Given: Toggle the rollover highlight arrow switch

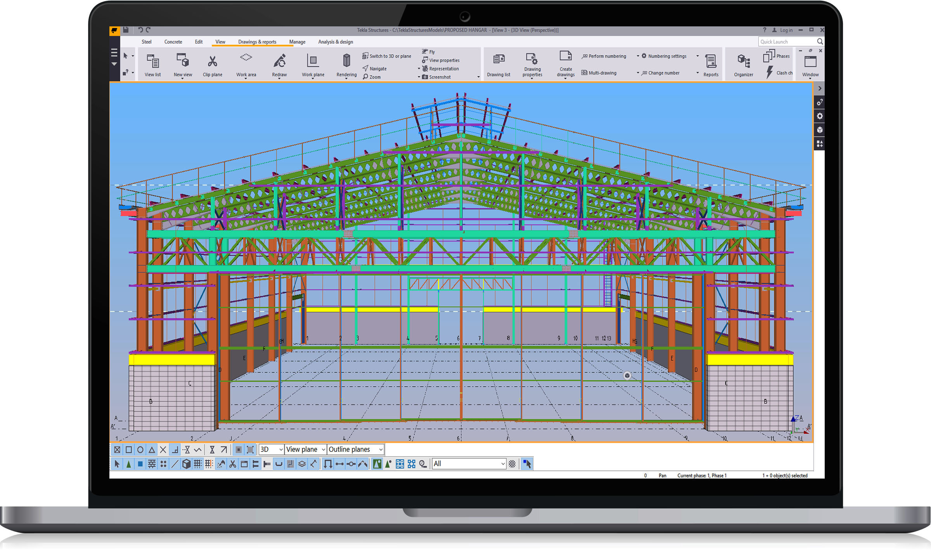Looking at the screenshot, I should tap(526, 464).
